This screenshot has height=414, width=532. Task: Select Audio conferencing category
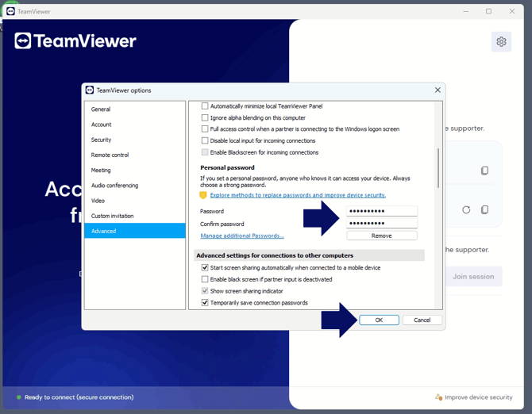click(x=135, y=186)
